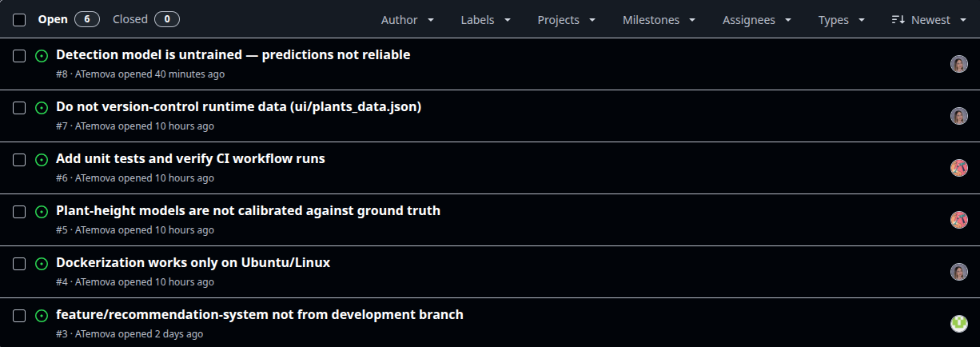
Task: Open issue 'Plant-height models are not calibrated'
Action: pos(248,211)
